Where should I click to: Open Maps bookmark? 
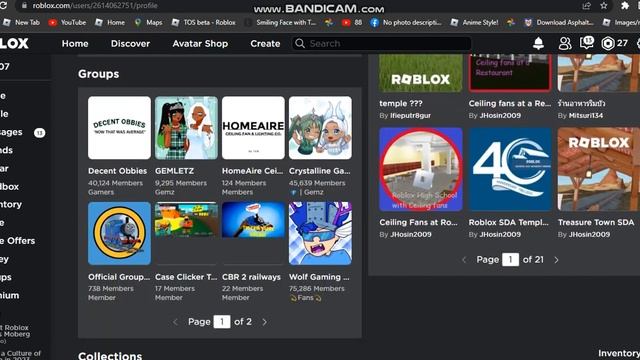149,22
